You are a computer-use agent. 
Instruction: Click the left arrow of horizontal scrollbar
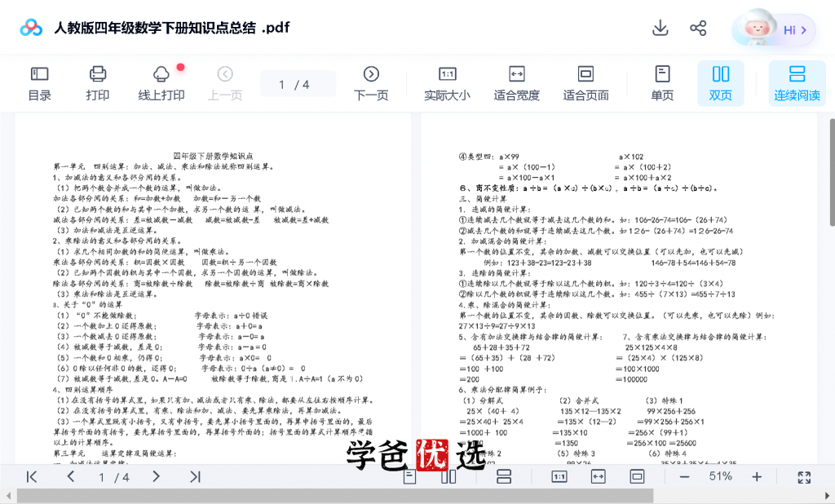(7, 496)
